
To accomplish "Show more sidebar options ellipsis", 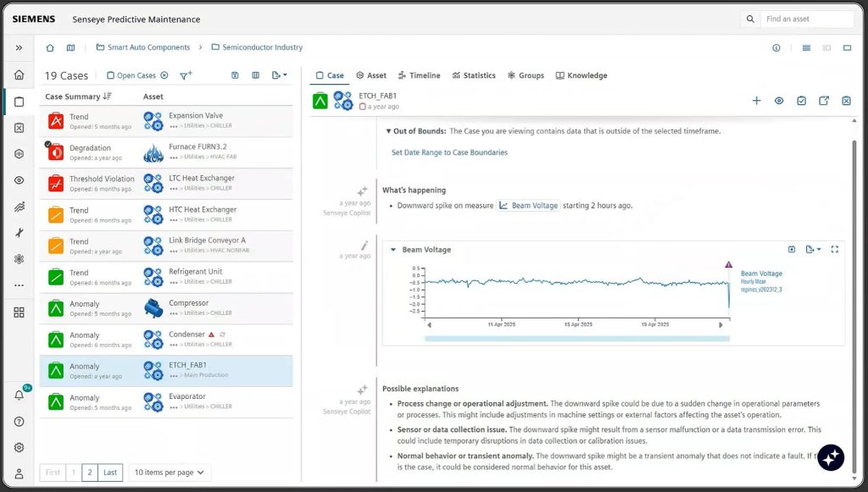I will click(x=19, y=285).
